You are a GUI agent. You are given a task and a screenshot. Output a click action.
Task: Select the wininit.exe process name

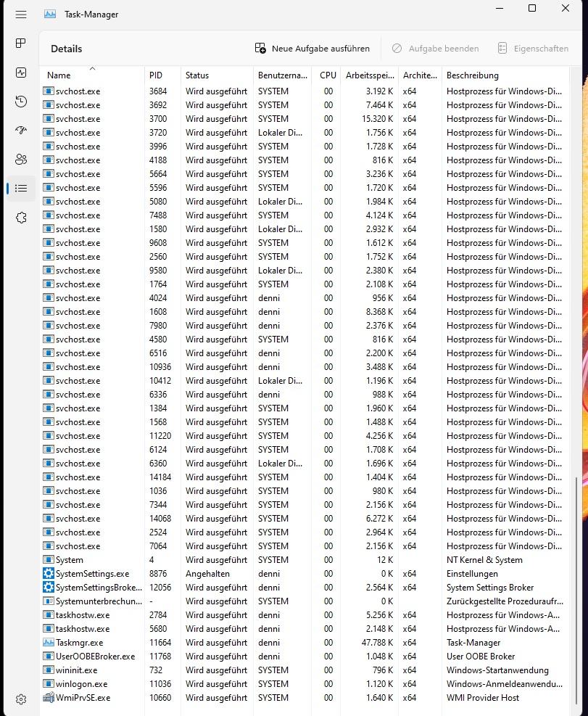click(x=76, y=670)
